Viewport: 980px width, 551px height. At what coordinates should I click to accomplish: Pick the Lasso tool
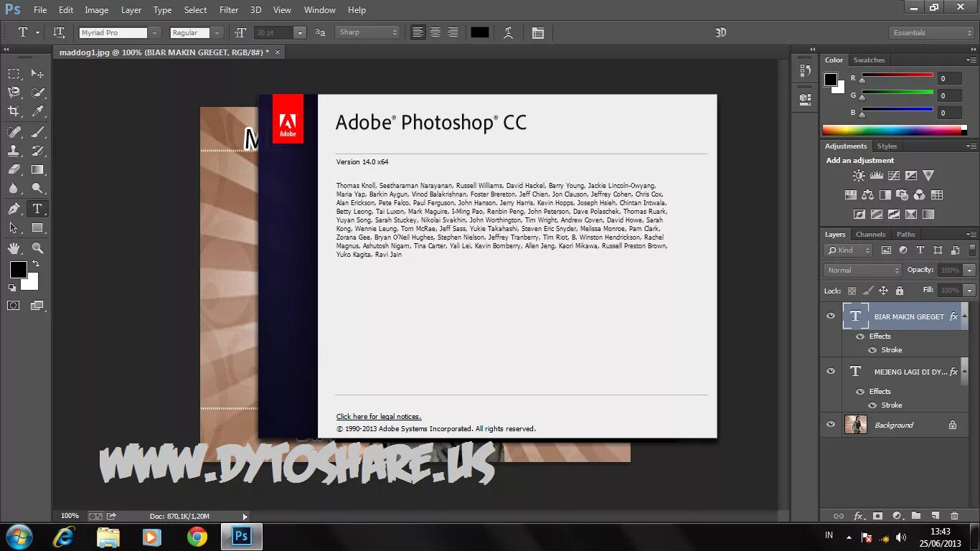point(14,93)
